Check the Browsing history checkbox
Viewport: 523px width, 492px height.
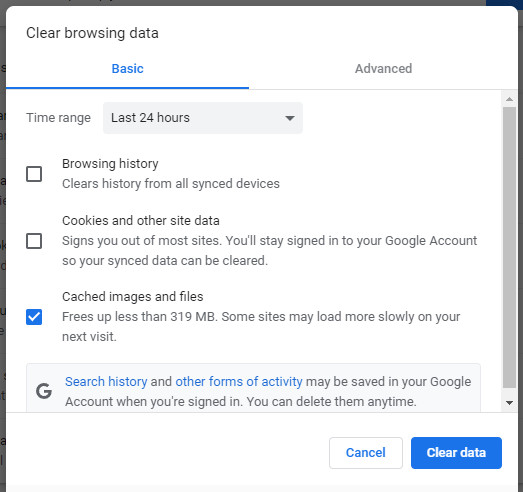pos(34,174)
